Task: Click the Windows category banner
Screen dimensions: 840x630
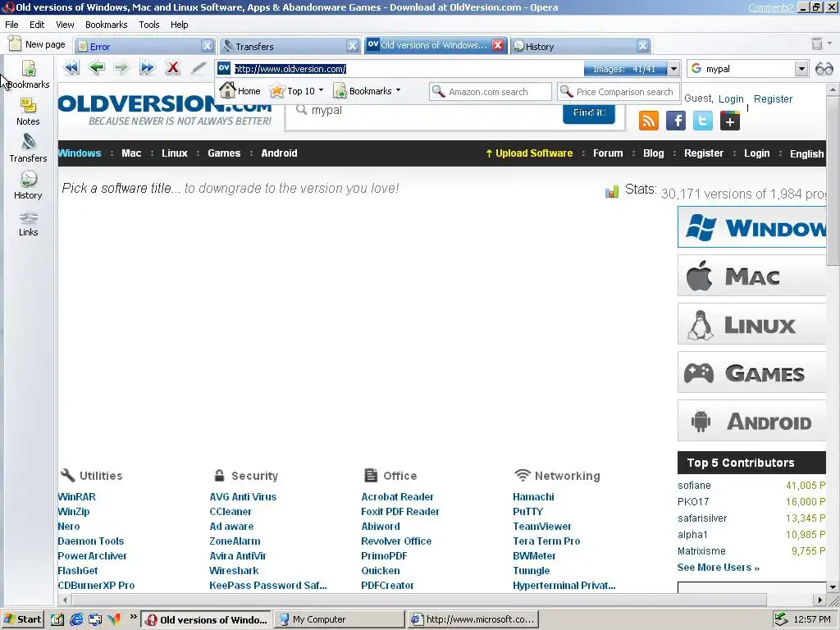Action: 751,228
